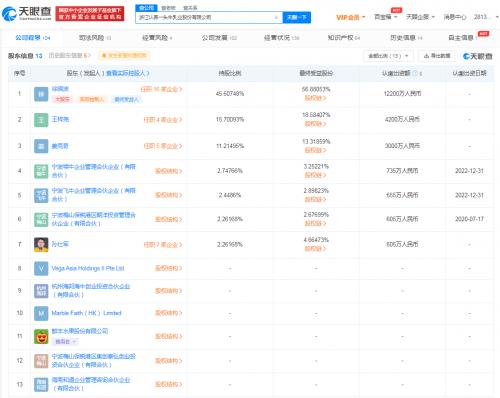Open the 持股比例 filter dropdown

pos(388,56)
